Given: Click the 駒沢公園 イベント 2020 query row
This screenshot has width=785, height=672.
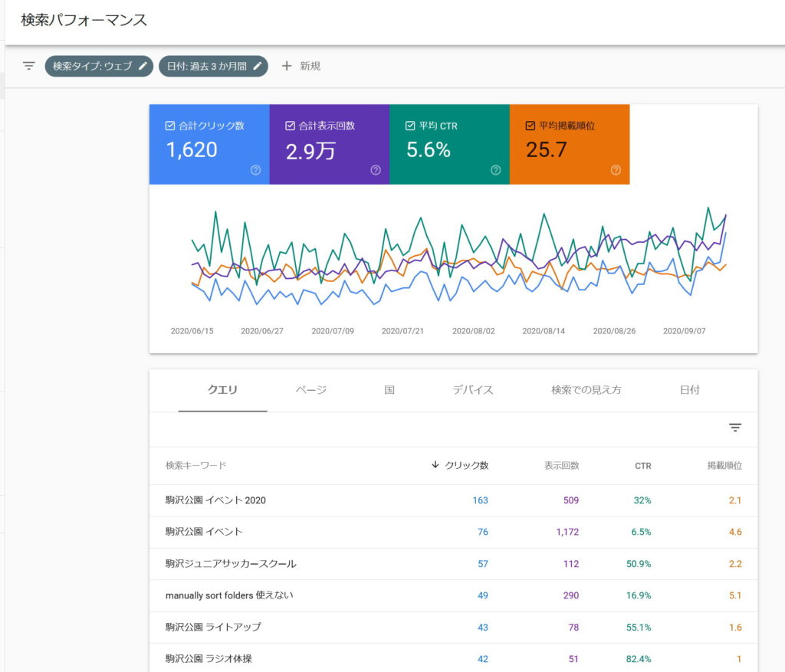Looking at the screenshot, I should [216, 500].
